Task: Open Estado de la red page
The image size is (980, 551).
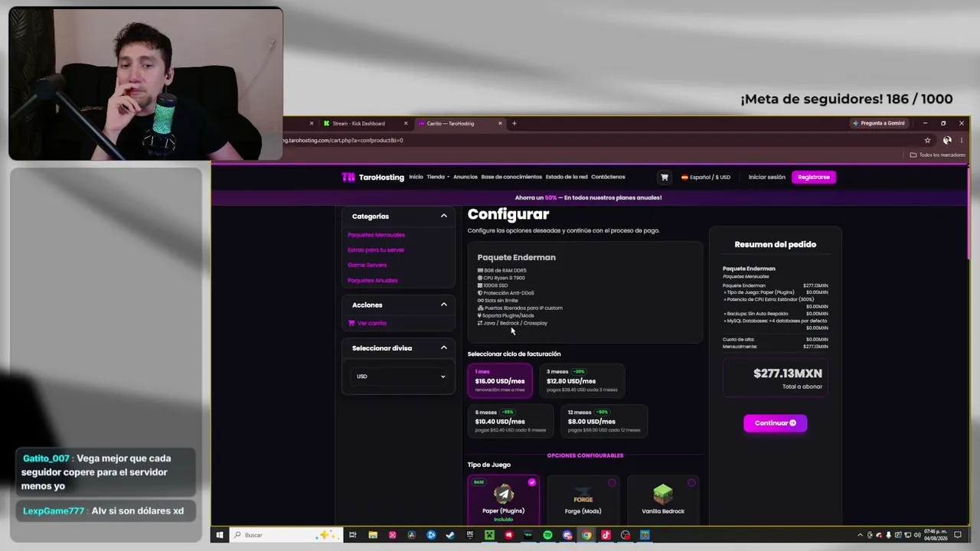Action: coord(567,177)
